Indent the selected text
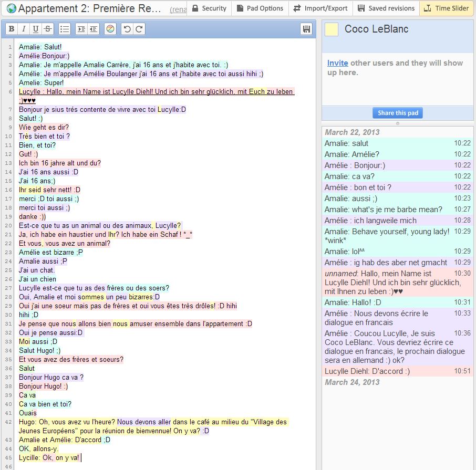 click(x=81, y=29)
